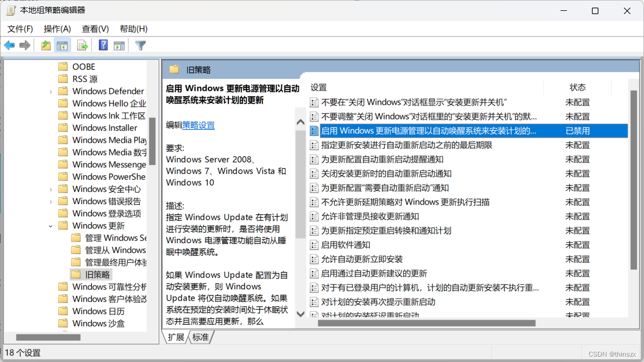Viewport: 644px width, 362px height.
Task: Open the 帮助(H) menu
Action: pyautogui.click(x=133, y=29)
